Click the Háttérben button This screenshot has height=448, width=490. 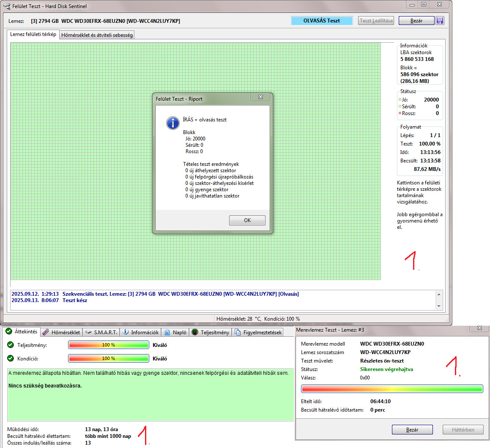(x=463, y=429)
